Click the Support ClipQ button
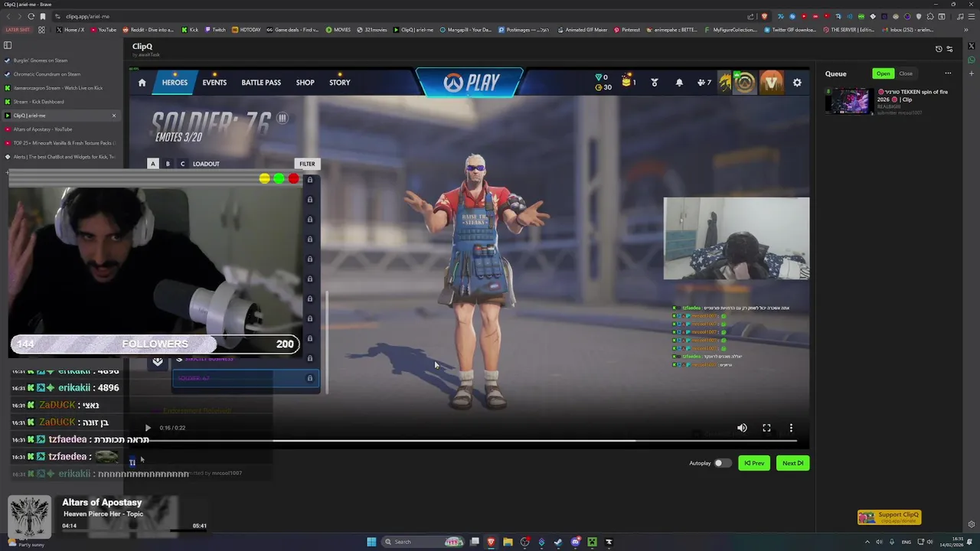 click(x=890, y=517)
